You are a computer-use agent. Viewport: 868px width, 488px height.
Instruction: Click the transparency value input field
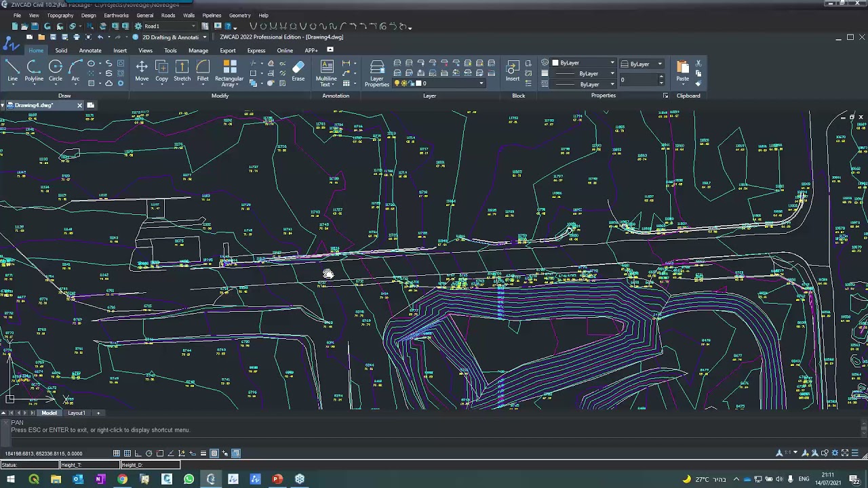coord(637,79)
